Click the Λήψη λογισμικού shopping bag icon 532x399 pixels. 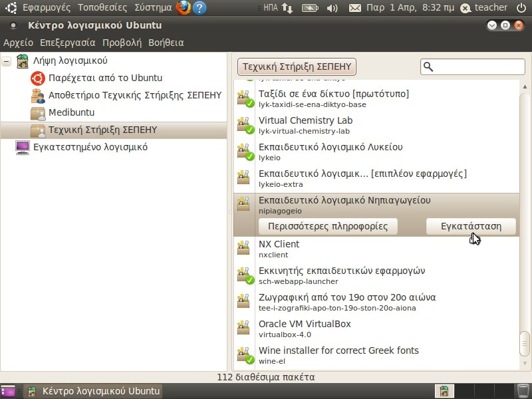click(23, 61)
